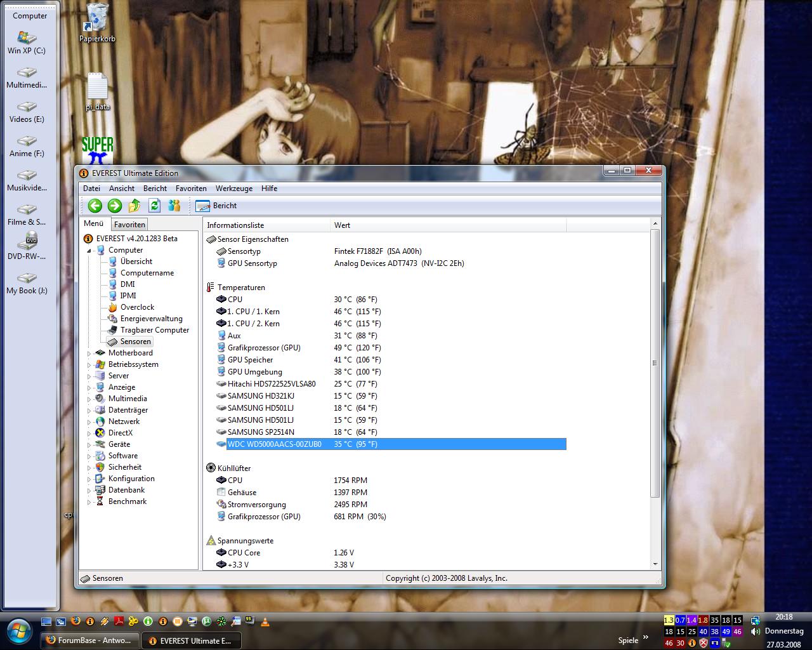812x650 pixels.
Task: Open the DVD-RW drive icon
Action: pos(27,246)
